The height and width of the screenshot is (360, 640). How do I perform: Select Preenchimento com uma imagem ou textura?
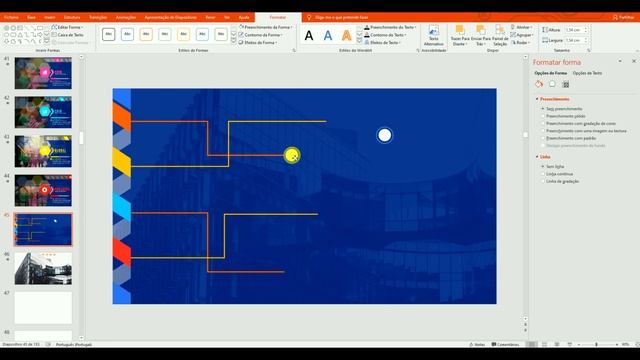click(x=583, y=131)
